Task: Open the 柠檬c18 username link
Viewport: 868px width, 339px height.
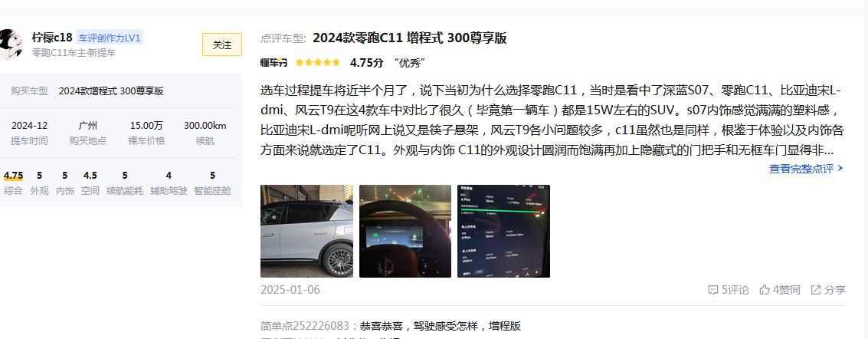Action: pos(52,38)
